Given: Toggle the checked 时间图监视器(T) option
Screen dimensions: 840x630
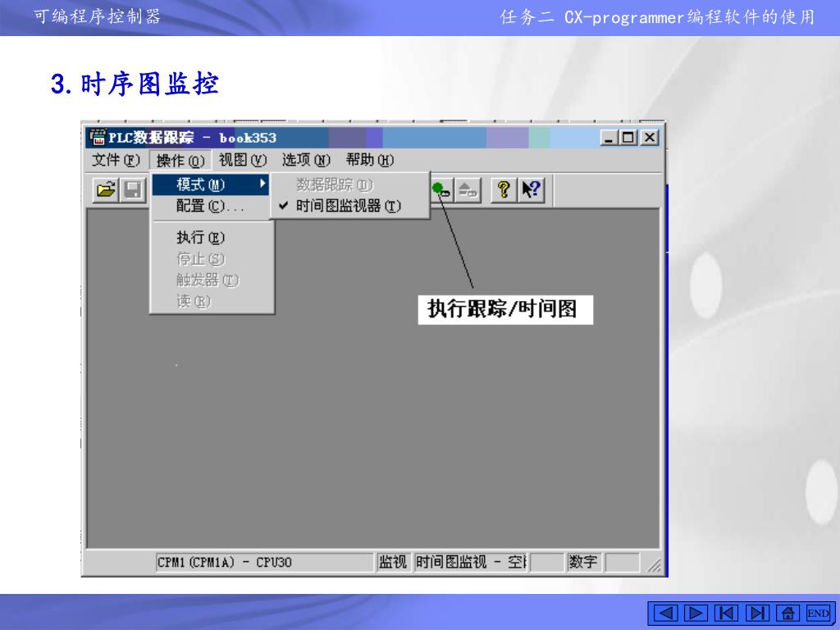Looking at the screenshot, I should pos(349,206).
